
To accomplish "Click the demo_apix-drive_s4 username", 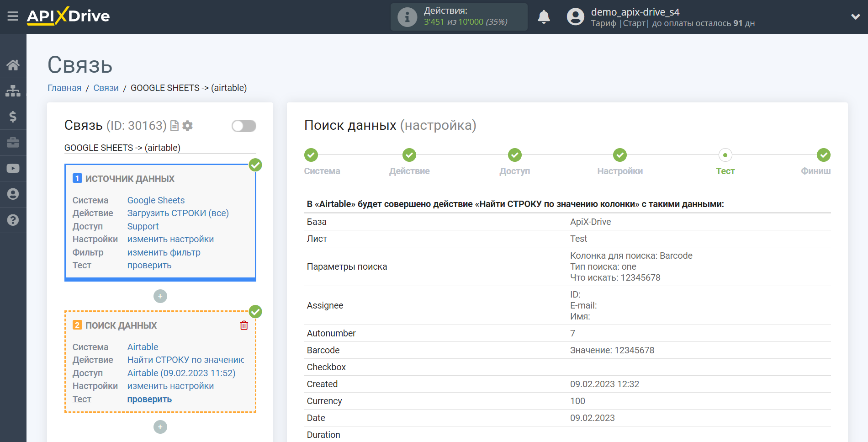I will tap(635, 12).
